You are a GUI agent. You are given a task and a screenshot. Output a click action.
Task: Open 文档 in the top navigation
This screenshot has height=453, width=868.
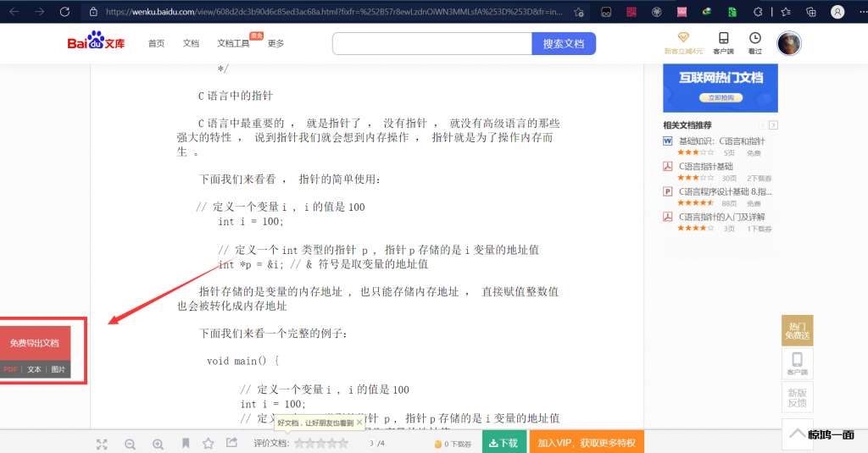coord(191,44)
